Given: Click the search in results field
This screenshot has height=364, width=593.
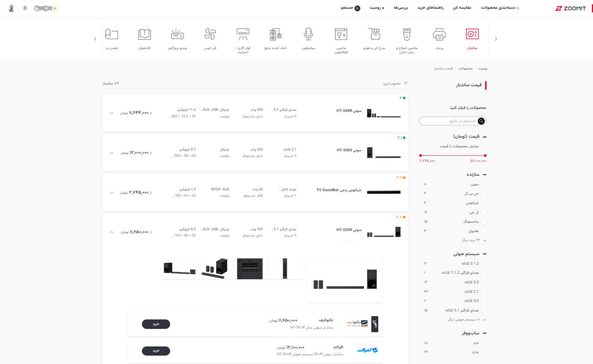Looking at the screenshot, I should coord(452,121).
